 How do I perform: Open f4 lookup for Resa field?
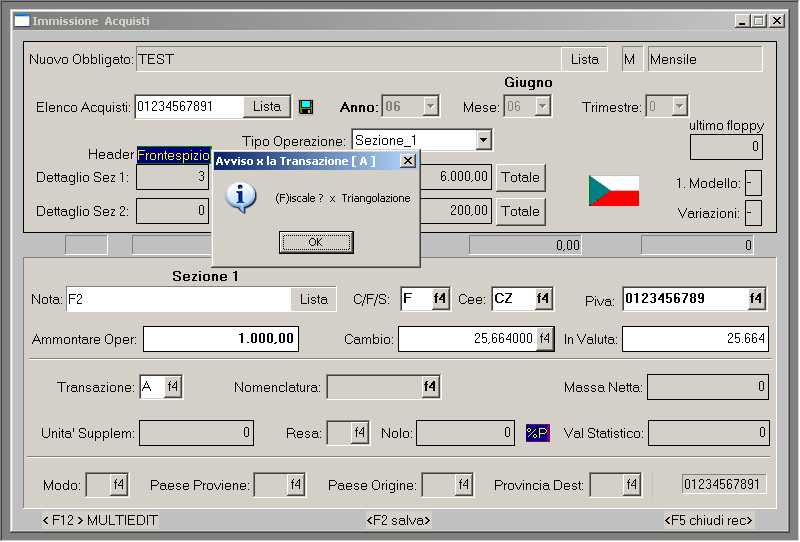click(359, 433)
